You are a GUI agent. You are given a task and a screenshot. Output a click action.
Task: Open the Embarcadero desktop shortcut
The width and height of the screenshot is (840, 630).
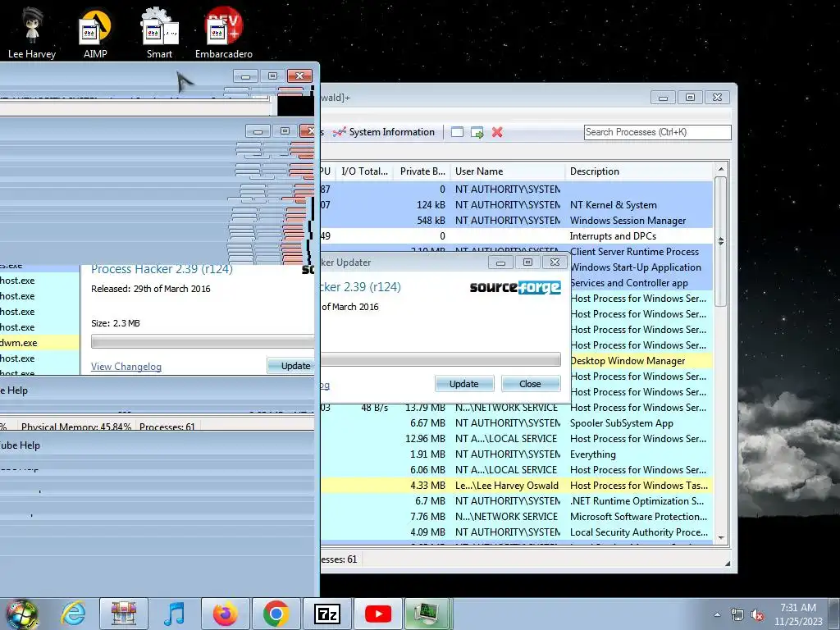point(223,31)
